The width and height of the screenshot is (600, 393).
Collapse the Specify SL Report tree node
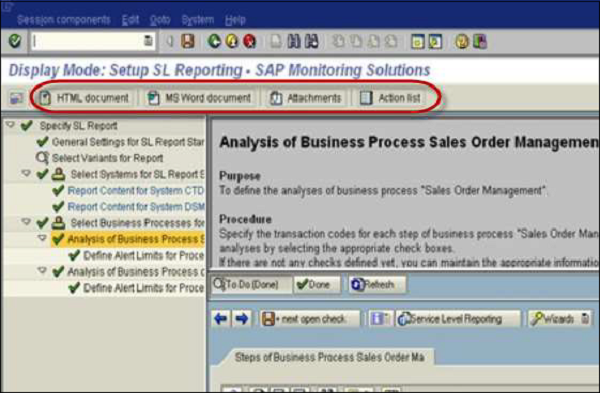pyautogui.click(x=11, y=125)
